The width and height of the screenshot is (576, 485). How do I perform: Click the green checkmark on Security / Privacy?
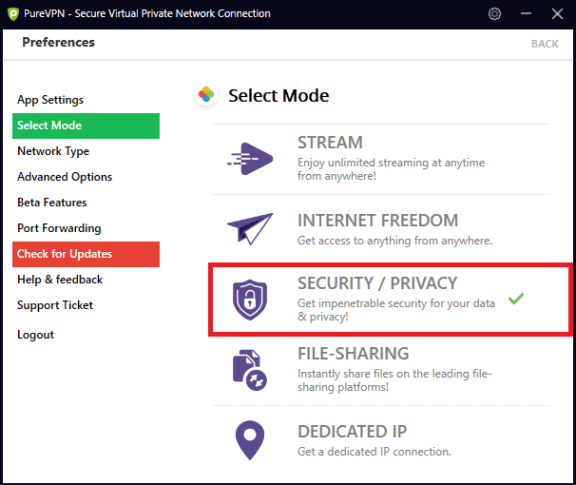pyautogui.click(x=516, y=298)
